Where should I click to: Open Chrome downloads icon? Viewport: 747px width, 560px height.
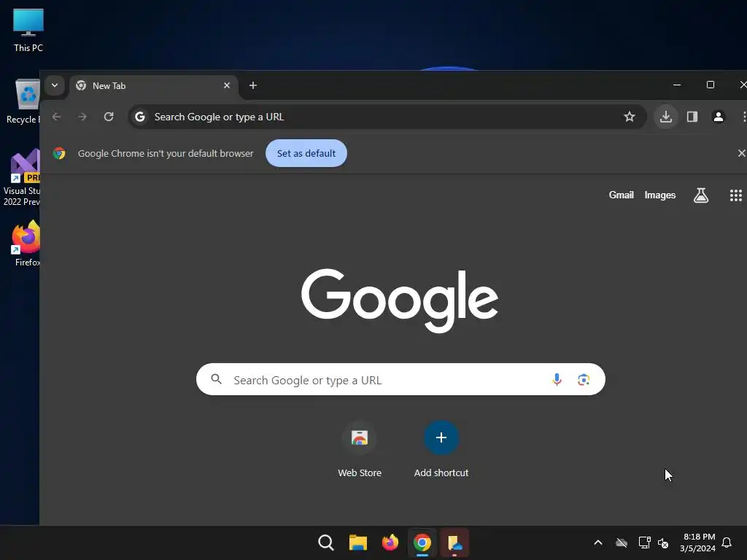click(666, 117)
